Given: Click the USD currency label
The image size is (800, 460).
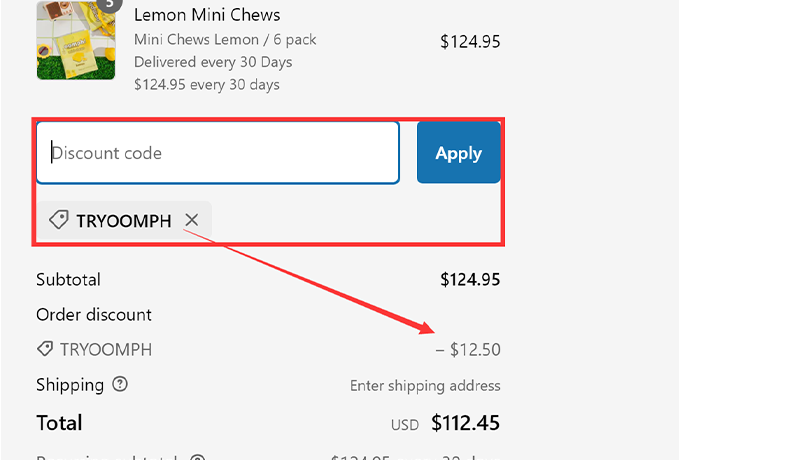Looking at the screenshot, I should pos(405,425).
